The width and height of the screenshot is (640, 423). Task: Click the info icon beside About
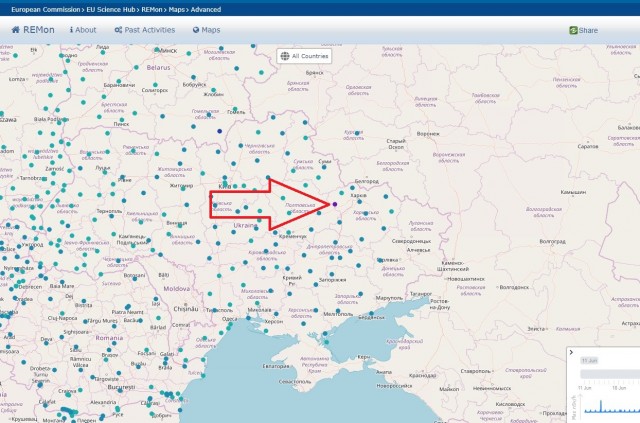tap(72, 30)
